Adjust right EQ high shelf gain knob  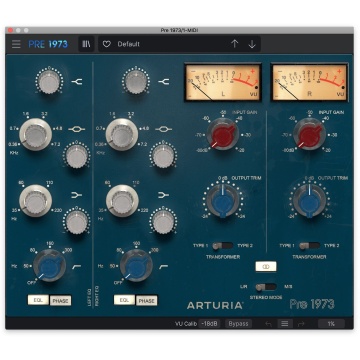pos(136,81)
